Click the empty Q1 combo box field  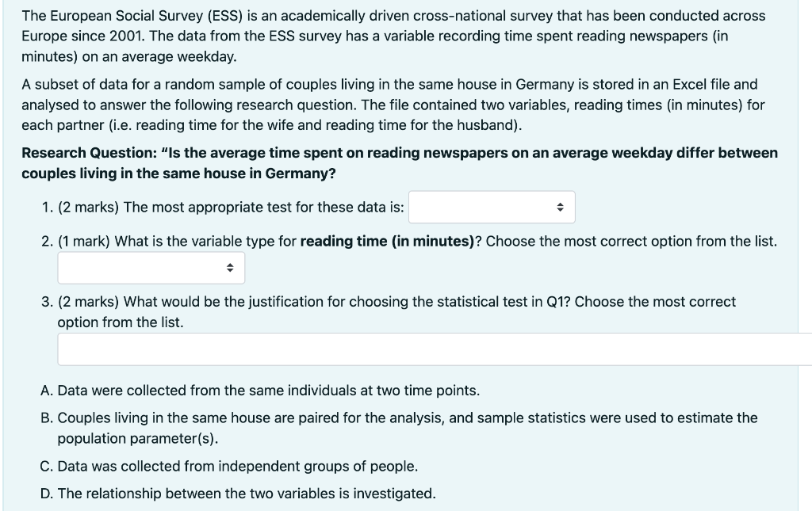pyautogui.click(x=476, y=207)
